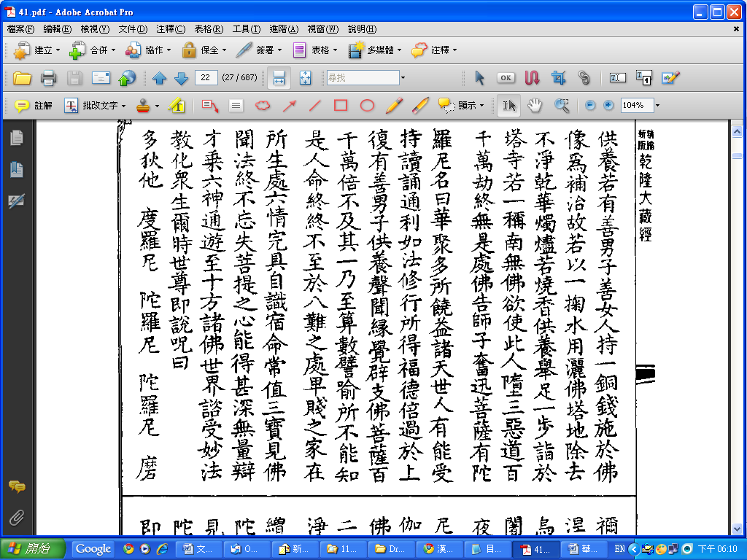Click the 註解 sticky note button
This screenshot has width=747, height=560.
click(34, 106)
